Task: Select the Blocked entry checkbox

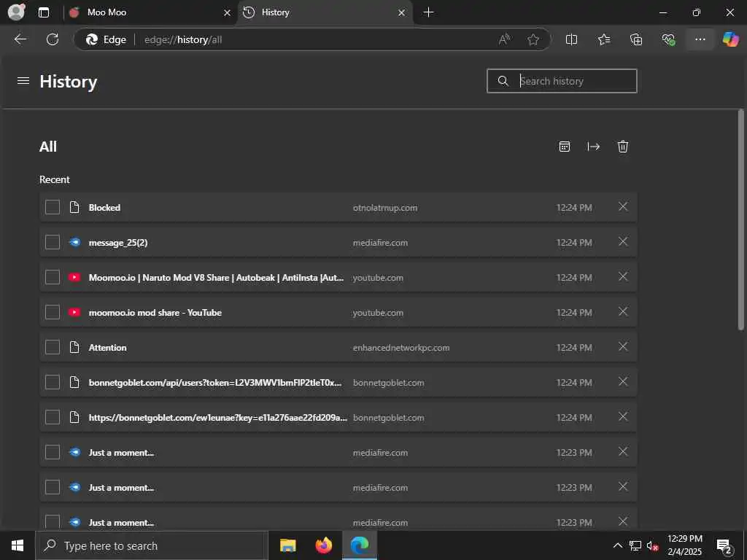Action: coord(53,207)
